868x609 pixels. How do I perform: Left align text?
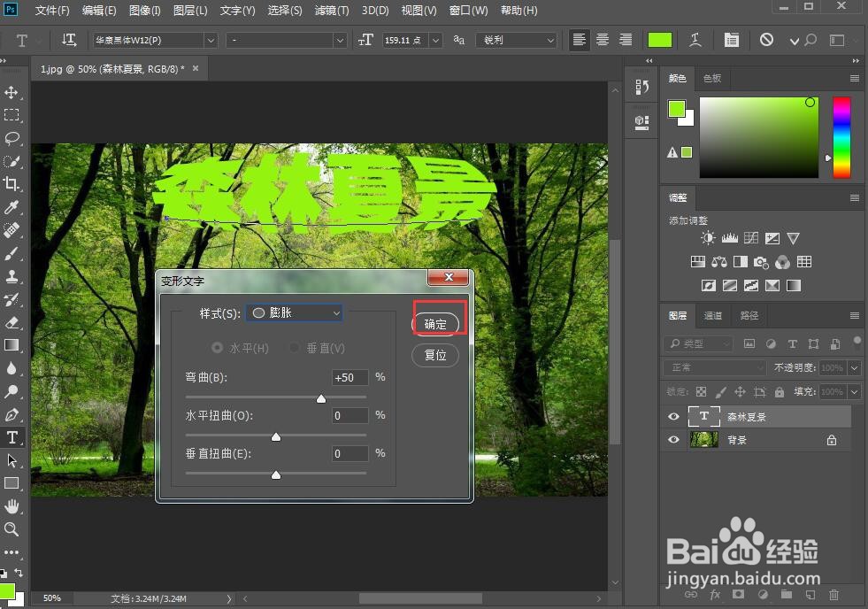click(x=579, y=40)
